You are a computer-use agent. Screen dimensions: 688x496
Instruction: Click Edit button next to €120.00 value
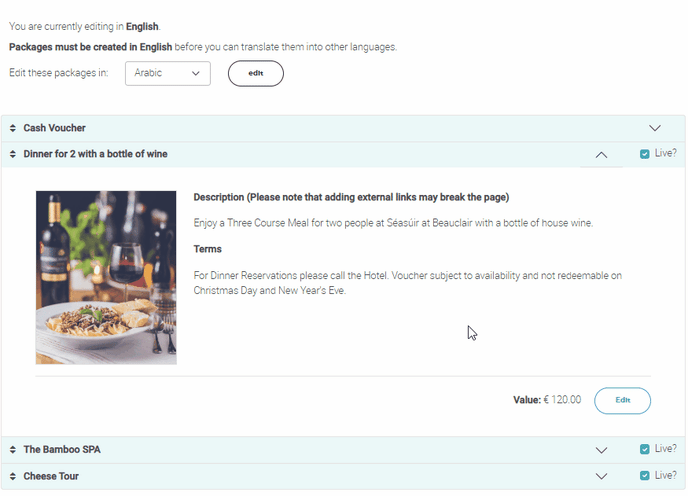(x=622, y=400)
